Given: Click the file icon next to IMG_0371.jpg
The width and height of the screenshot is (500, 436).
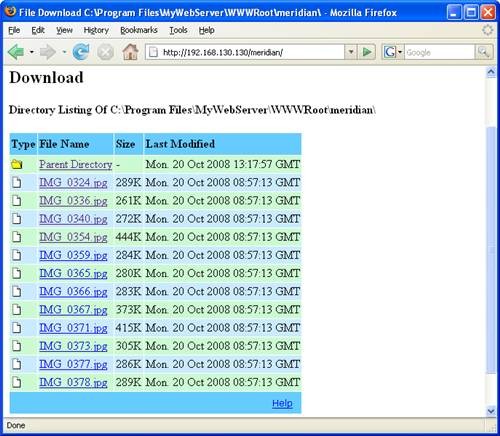Looking at the screenshot, I should pos(17,328).
